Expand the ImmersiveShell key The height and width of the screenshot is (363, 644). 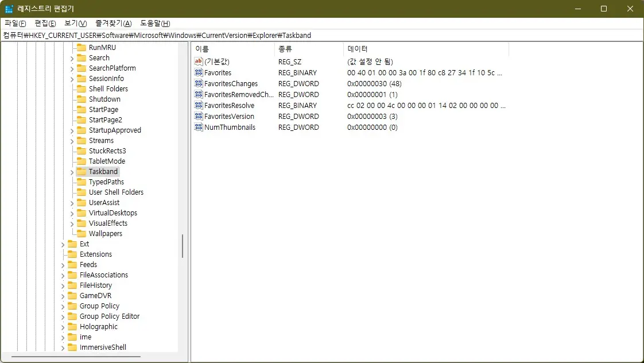tap(63, 348)
